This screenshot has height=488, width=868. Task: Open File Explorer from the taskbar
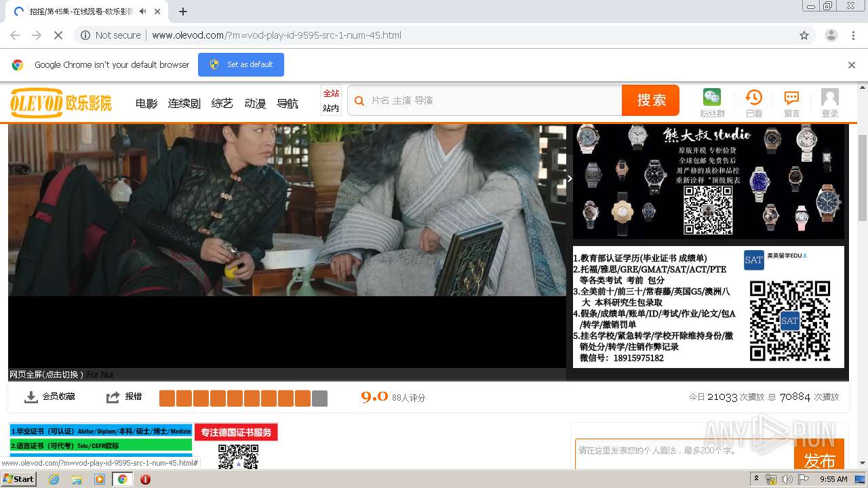(77, 479)
